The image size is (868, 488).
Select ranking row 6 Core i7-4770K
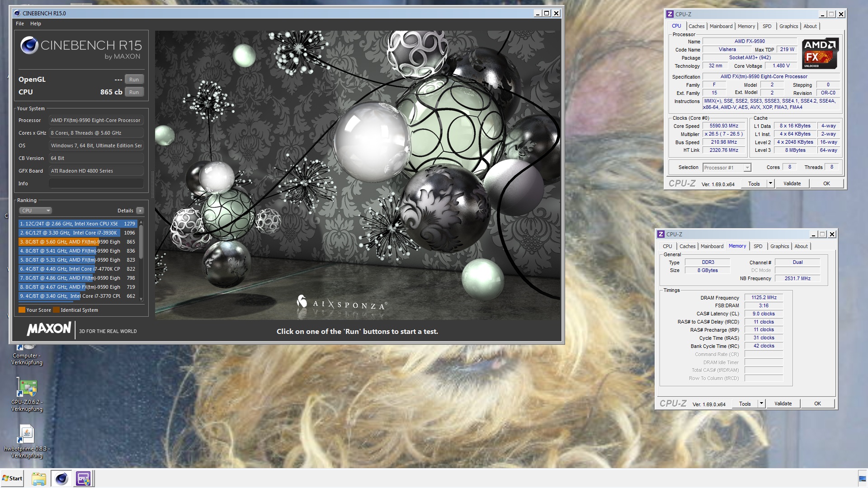tap(78, 269)
